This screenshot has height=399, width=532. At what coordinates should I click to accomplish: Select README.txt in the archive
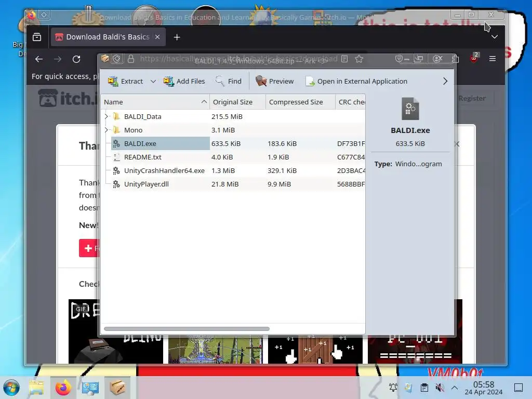[x=142, y=157]
